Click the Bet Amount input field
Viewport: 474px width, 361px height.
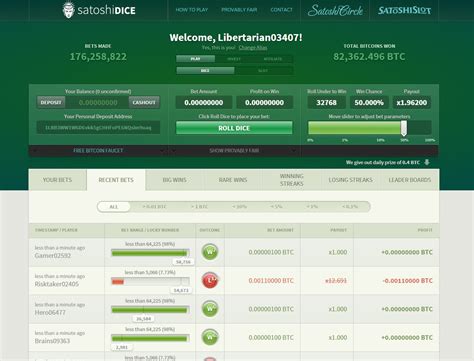click(204, 103)
